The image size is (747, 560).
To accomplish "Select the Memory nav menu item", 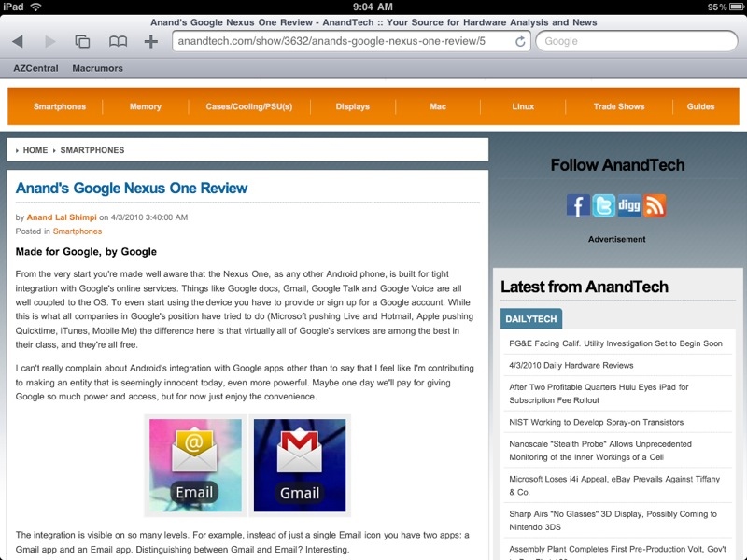I will click(x=146, y=106).
